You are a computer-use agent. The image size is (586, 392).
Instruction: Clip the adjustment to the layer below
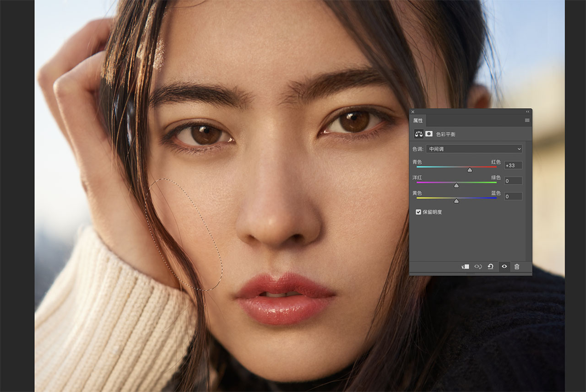tap(465, 267)
